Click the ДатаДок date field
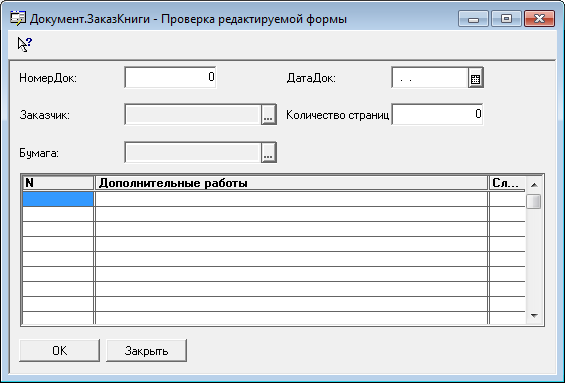Viewport: 565px width, 384px height. (x=430, y=78)
